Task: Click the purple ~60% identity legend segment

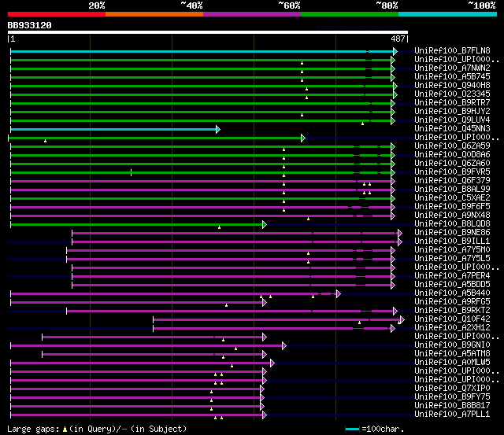Action: point(252,14)
